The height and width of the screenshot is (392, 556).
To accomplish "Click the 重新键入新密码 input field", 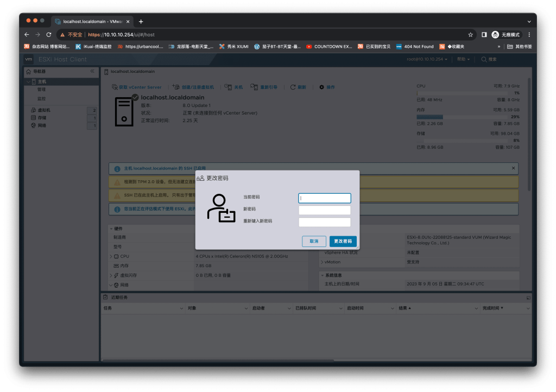I will tap(325, 222).
